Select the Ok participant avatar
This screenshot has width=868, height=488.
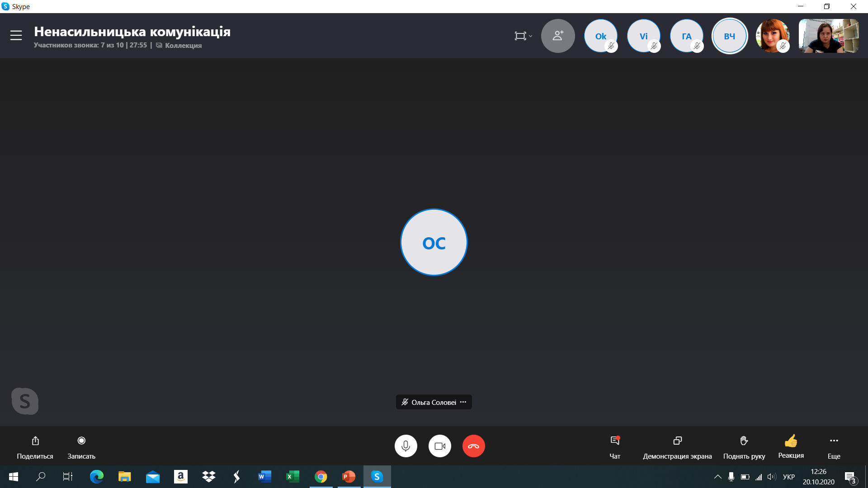(x=600, y=36)
